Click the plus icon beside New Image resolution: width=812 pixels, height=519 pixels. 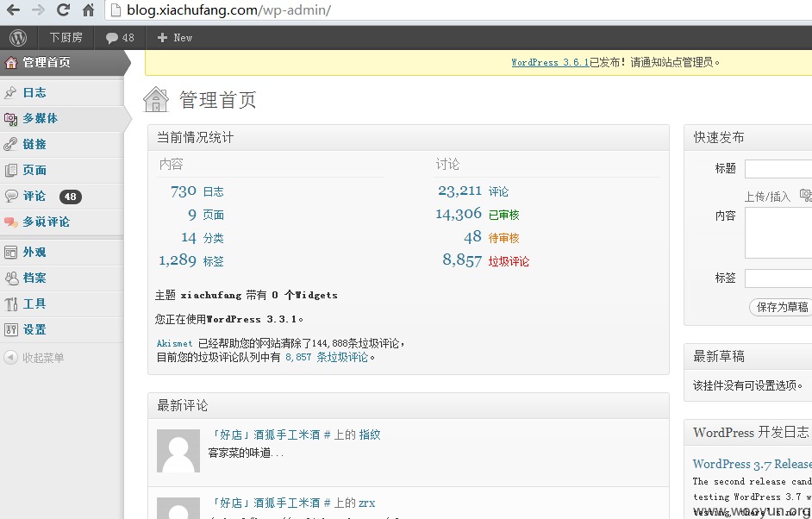click(x=162, y=38)
